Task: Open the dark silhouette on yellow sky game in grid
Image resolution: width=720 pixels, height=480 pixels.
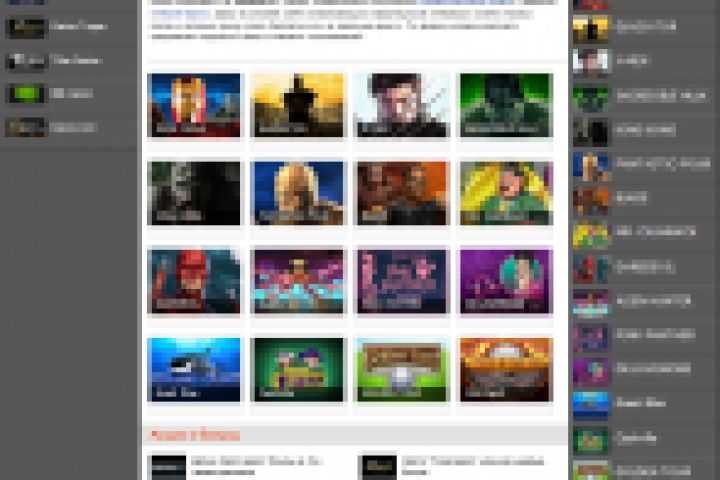Action: [297, 105]
